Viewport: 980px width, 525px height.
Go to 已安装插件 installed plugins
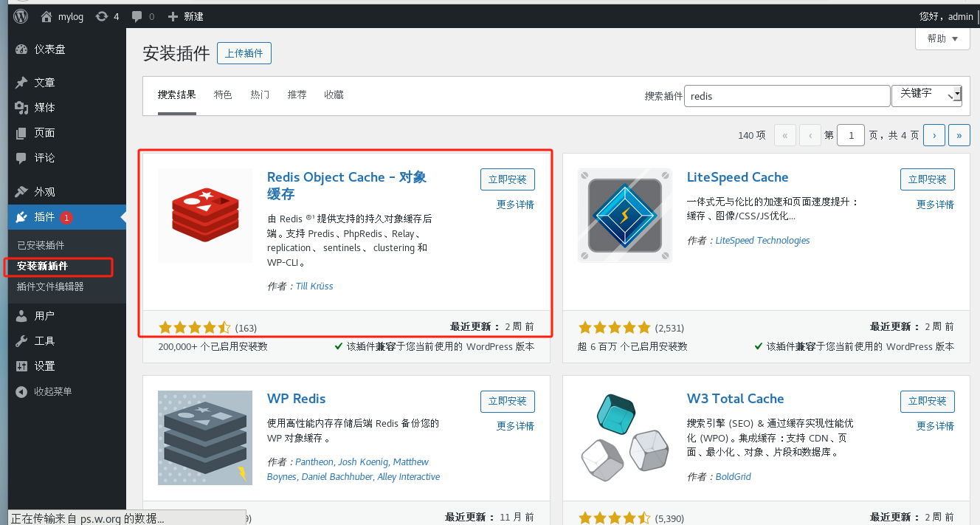click(41, 245)
